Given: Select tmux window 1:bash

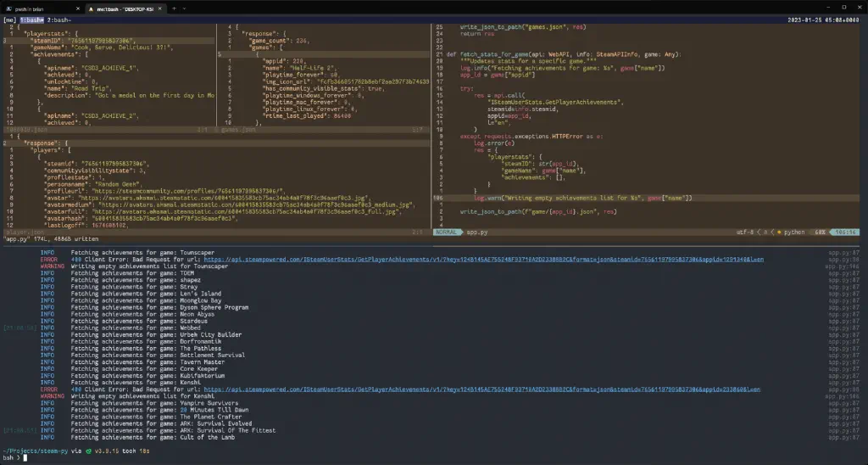Looking at the screenshot, I should [x=32, y=20].
